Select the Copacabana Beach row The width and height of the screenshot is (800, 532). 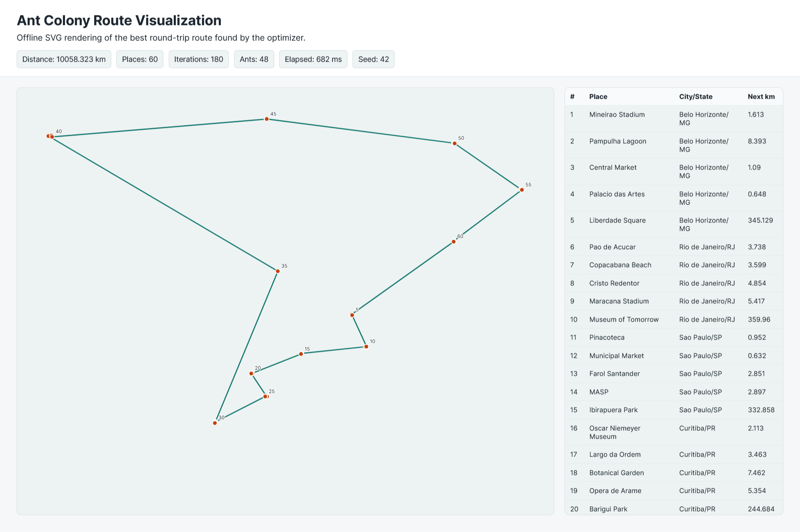674,265
